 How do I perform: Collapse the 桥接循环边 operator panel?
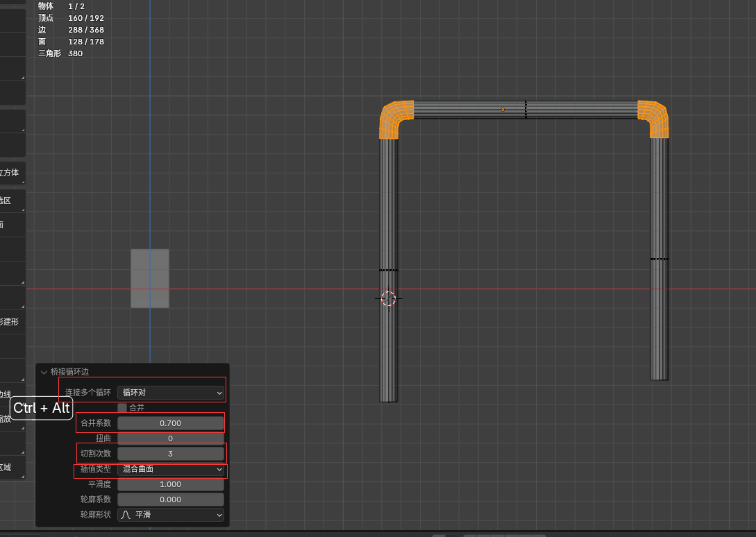[x=44, y=372]
